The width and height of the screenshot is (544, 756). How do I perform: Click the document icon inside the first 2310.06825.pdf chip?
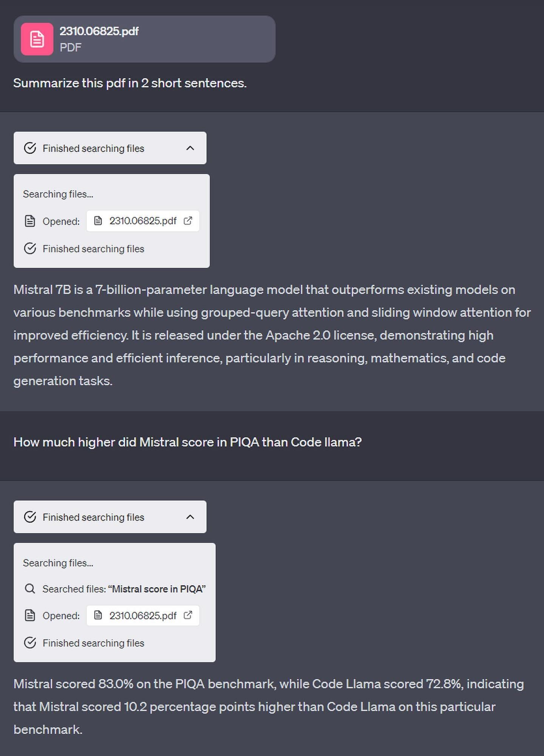pyautogui.click(x=99, y=221)
